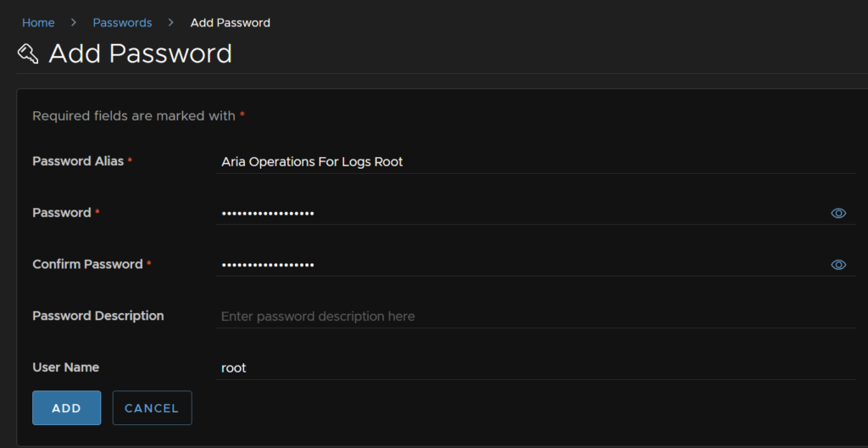
Task: Click the User Name label
Action: 66,367
